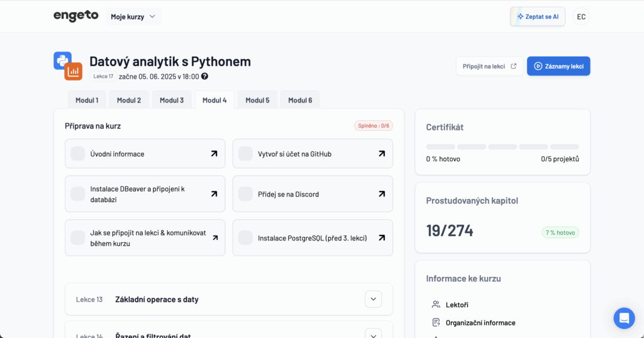Open the chat support bubble
This screenshot has height=338, width=644.
(x=625, y=318)
